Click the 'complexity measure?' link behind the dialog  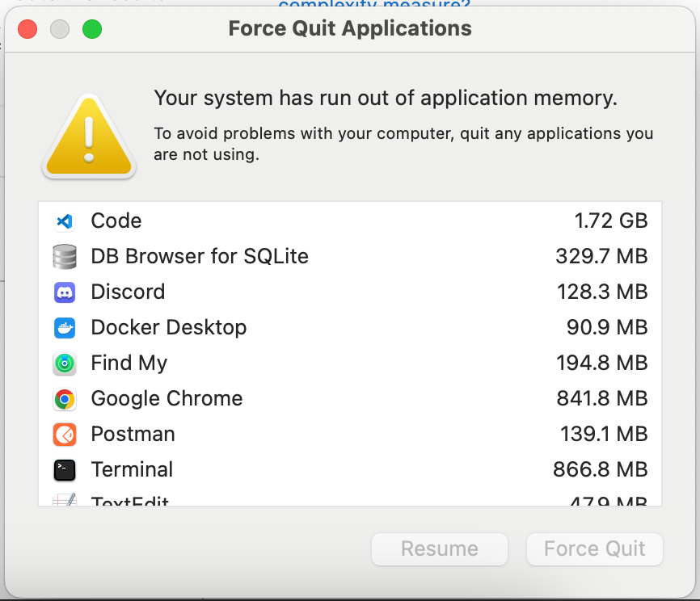click(x=374, y=4)
